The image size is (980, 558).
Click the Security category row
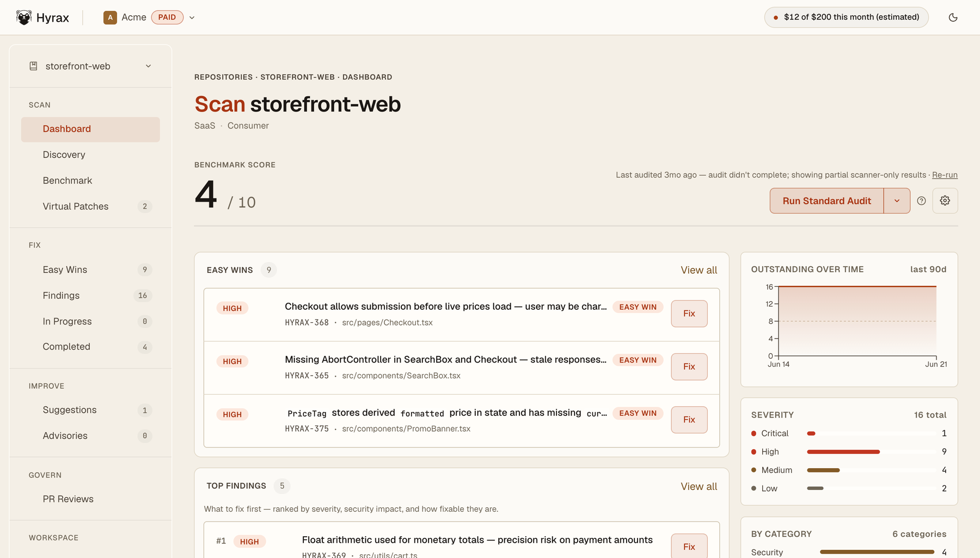(849, 552)
